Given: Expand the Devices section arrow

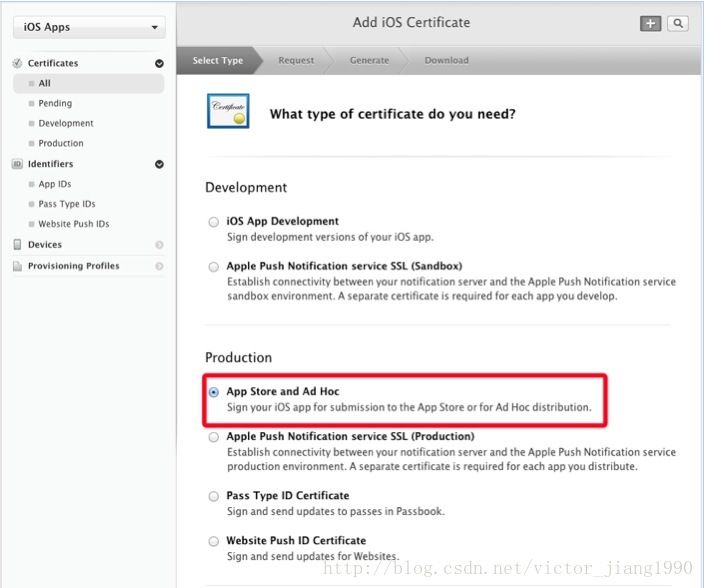Looking at the screenshot, I should [x=159, y=245].
